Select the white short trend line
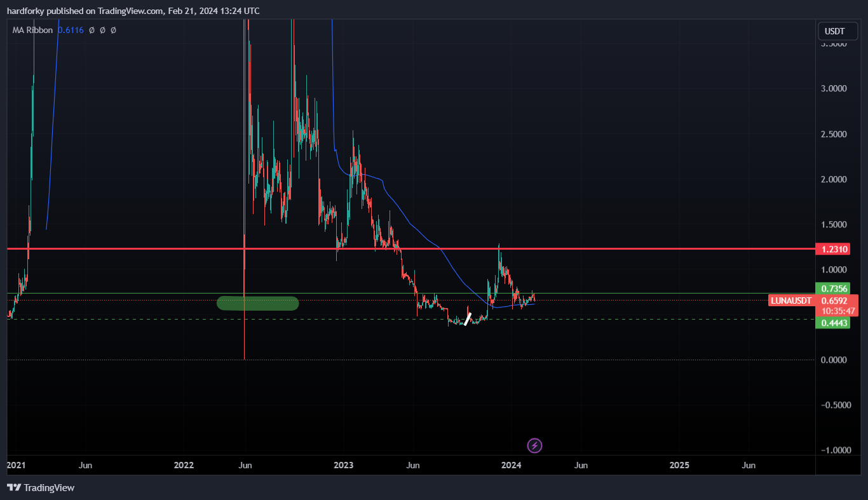Screen dimensions: 868x500 click(x=468, y=319)
